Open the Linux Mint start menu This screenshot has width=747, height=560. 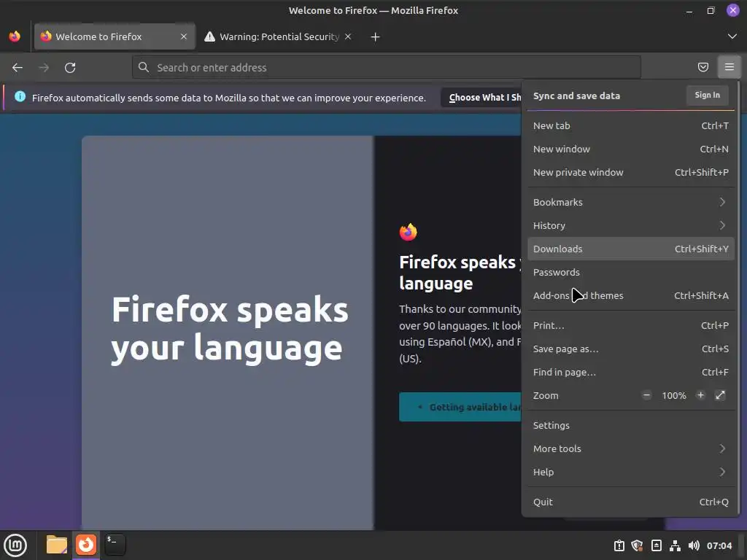[15, 545]
